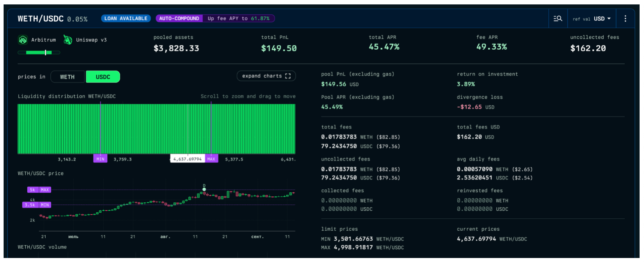Click the 5k MAX label on price chart

coord(39,190)
